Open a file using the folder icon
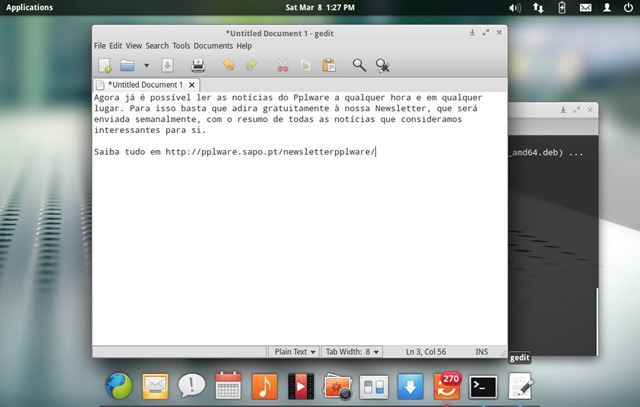Screen dimensions: 640x407 [x=127, y=65]
